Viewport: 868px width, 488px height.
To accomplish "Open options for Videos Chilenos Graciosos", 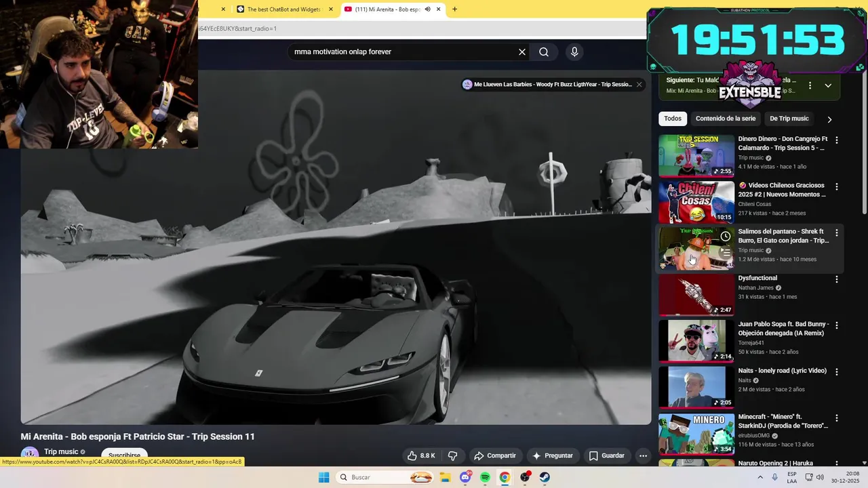I will (836, 186).
